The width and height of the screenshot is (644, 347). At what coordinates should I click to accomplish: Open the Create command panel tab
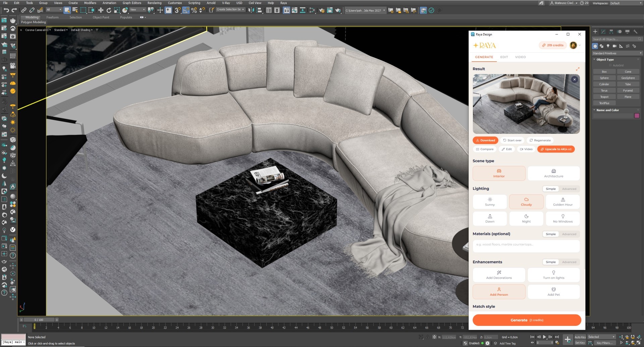tap(595, 32)
